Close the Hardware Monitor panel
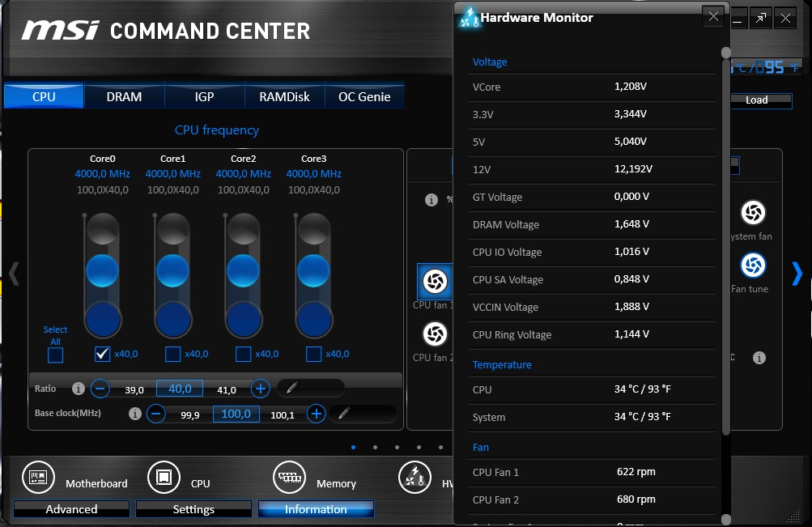The width and height of the screenshot is (812, 527). coord(713,16)
